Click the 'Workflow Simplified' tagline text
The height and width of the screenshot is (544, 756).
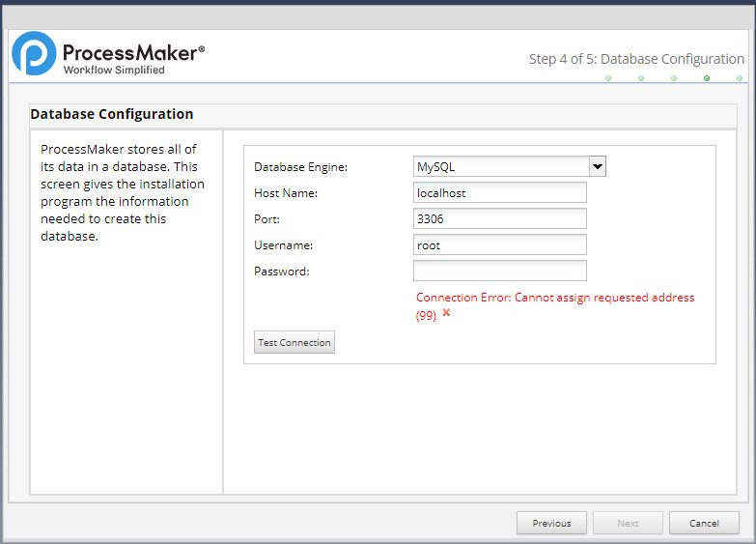pyautogui.click(x=114, y=70)
